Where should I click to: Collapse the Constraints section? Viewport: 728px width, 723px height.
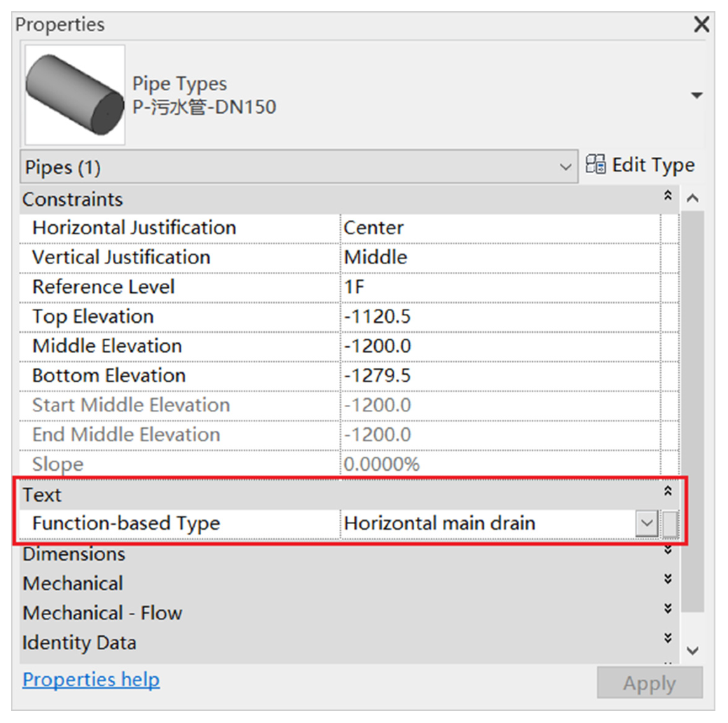668,196
